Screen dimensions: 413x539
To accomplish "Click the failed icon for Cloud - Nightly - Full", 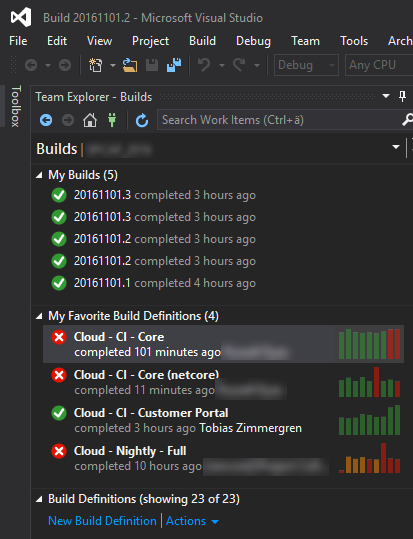I will (59, 451).
